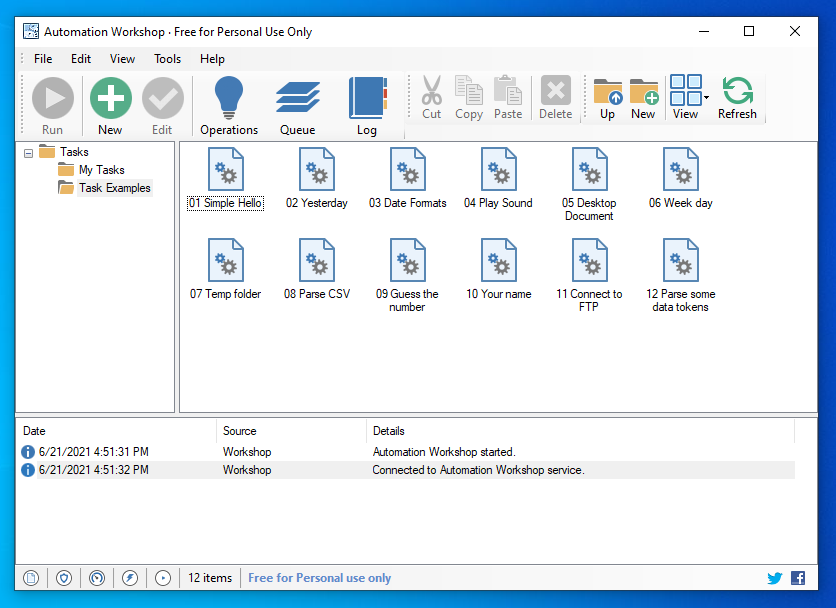Image resolution: width=836 pixels, height=608 pixels.
Task: Open the Help menu
Action: pos(212,59)
